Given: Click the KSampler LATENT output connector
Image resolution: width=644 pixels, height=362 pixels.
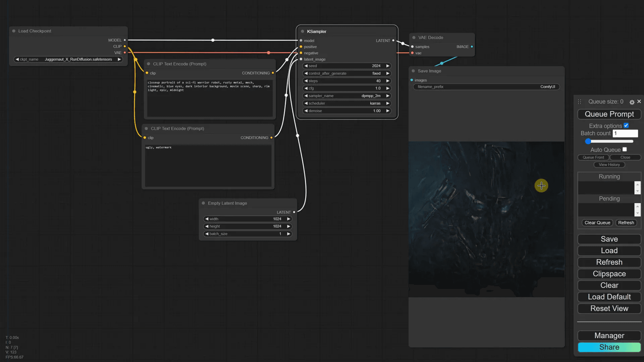Looking at the screenshot, I should coord(393,41).
